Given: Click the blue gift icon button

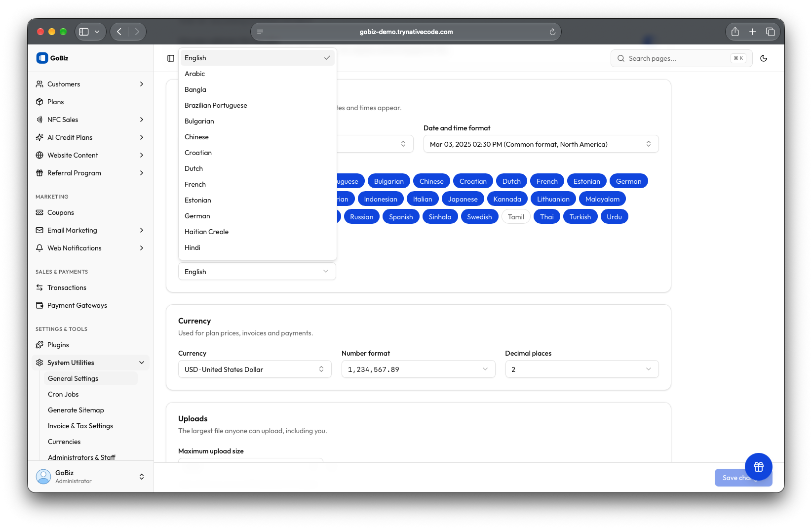Looking at the screenshot, I should click(x=759, y=467).
